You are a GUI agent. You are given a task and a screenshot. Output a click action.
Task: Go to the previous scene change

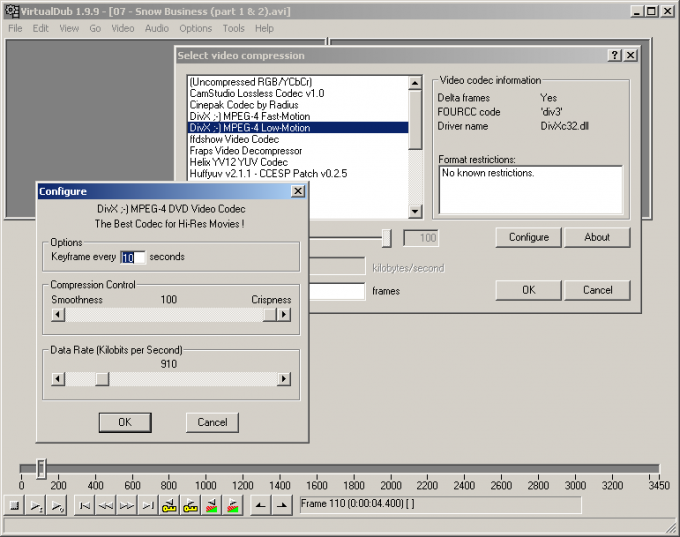(212, 505)
